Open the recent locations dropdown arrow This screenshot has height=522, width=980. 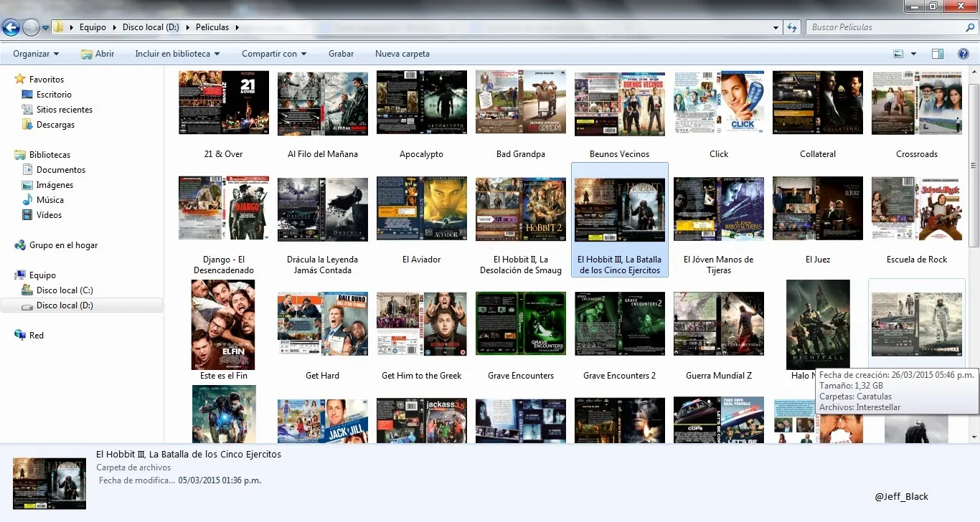click(x=45, y=28)
